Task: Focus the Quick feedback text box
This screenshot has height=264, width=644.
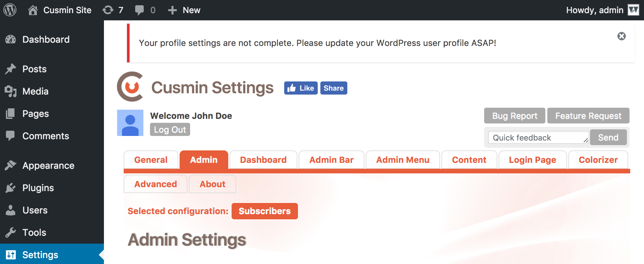Action: point(538,137)
